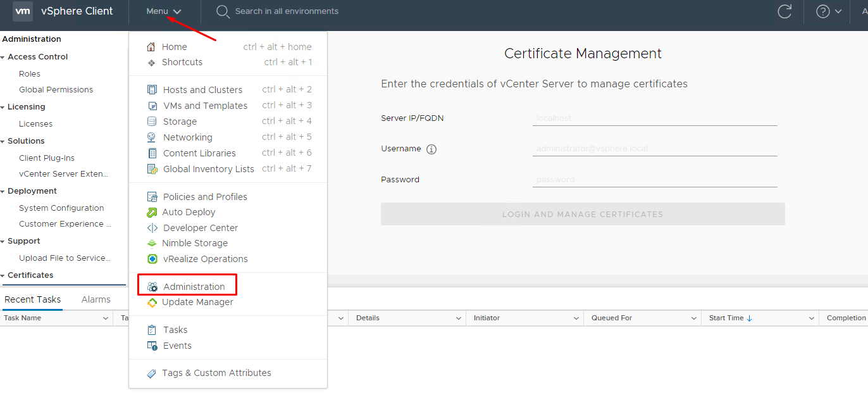Open Queued For column filter chevron

click(x=694, y=318)
